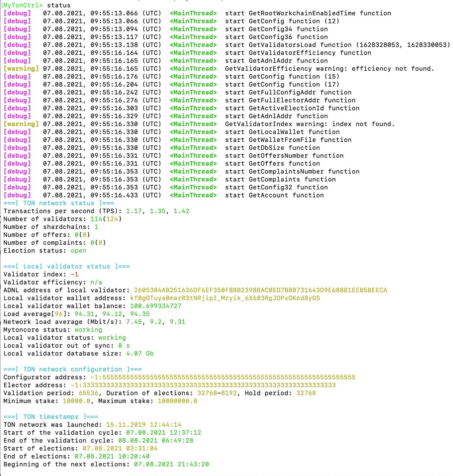Click the [warning] tag on GetValidatorIndex line
The width and height of the screenshot is (453, 476).
coord(21,124)
